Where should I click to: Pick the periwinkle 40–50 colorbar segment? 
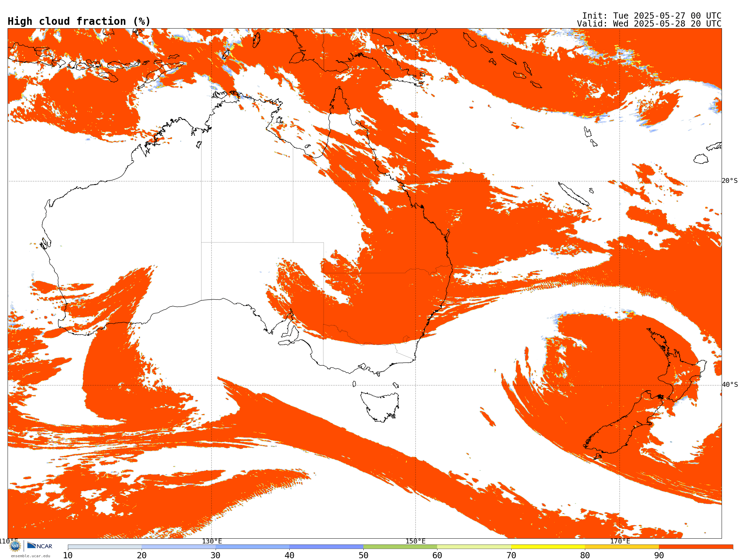(326, 547)
